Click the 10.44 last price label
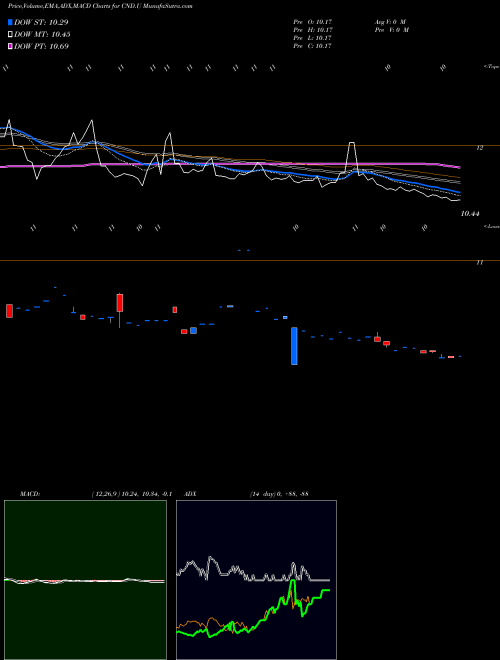This screenshot has width=500, height=660. (470, 214)
